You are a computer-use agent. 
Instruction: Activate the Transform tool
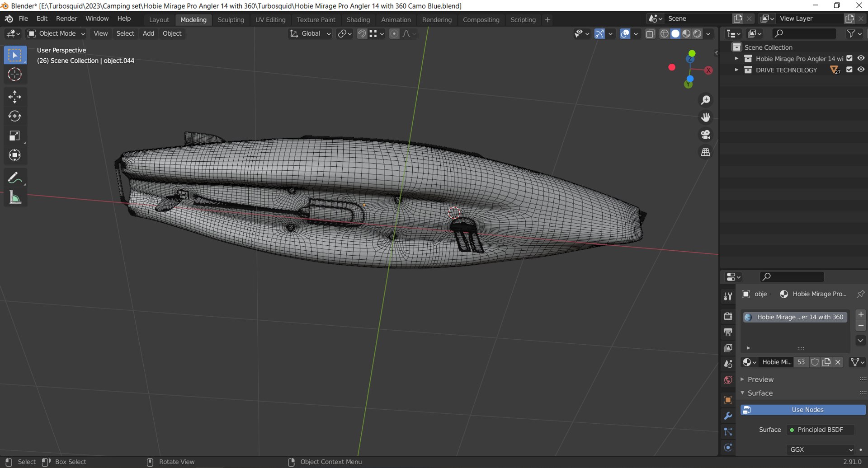pyautogui.click(x=15, y=155)
